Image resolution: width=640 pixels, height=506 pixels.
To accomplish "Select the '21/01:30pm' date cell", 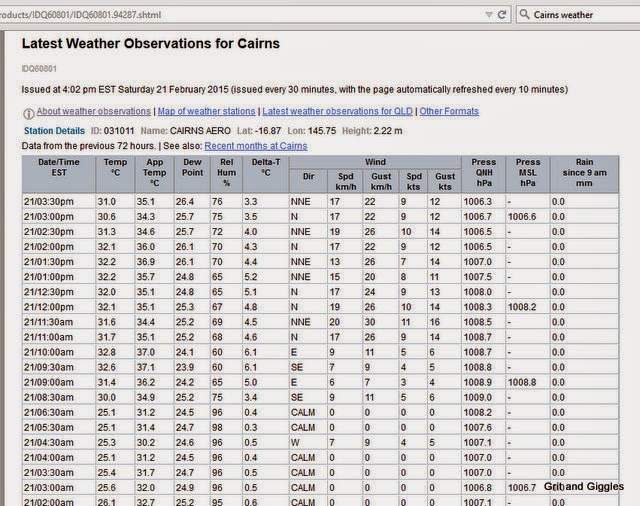I will coord(59,262).
